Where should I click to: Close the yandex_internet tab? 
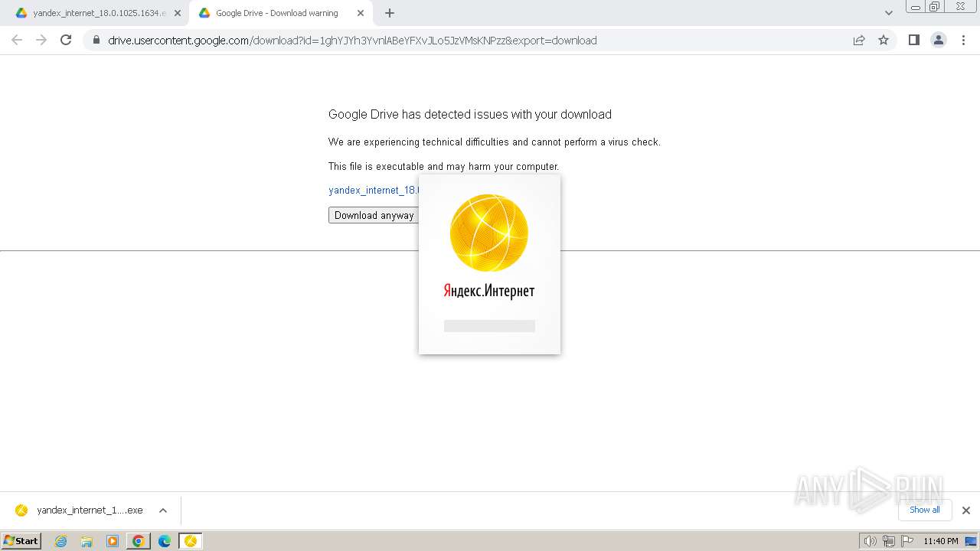click(x=178, y=13)
